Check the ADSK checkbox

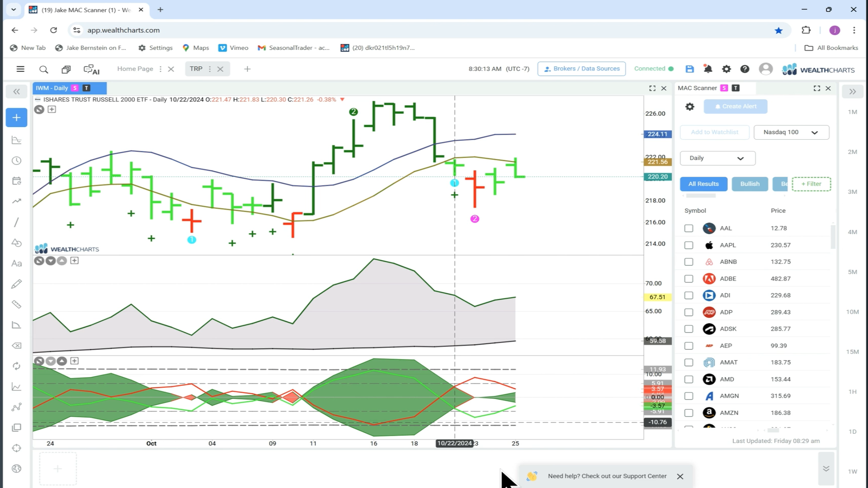tap(689, 329)
